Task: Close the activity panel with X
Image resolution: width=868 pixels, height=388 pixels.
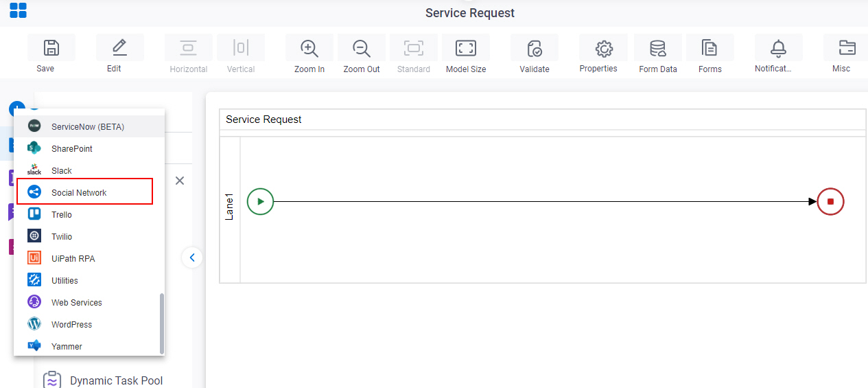Action: click(x=180, y=181)
